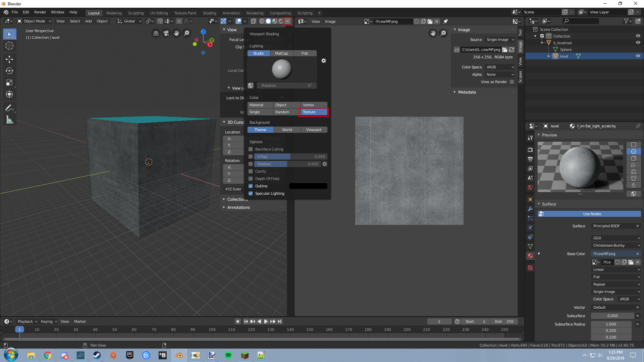Switch to the UV Editing workspace tab
This screenshot has height=362, width=644.
click(x=159, y=13)
